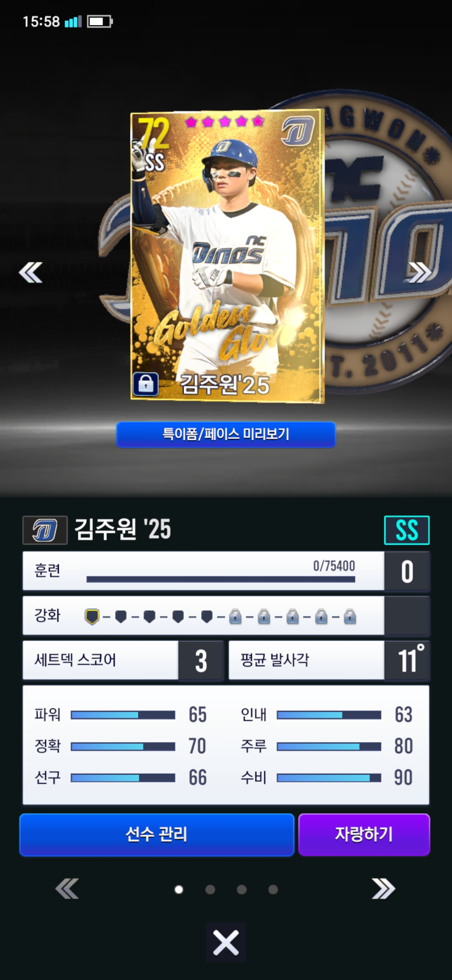Image resolution: width=452 pixels, height=980 pixels.
Task: Tap the 훈련 training progress bar
Action: tap(221, 579)
